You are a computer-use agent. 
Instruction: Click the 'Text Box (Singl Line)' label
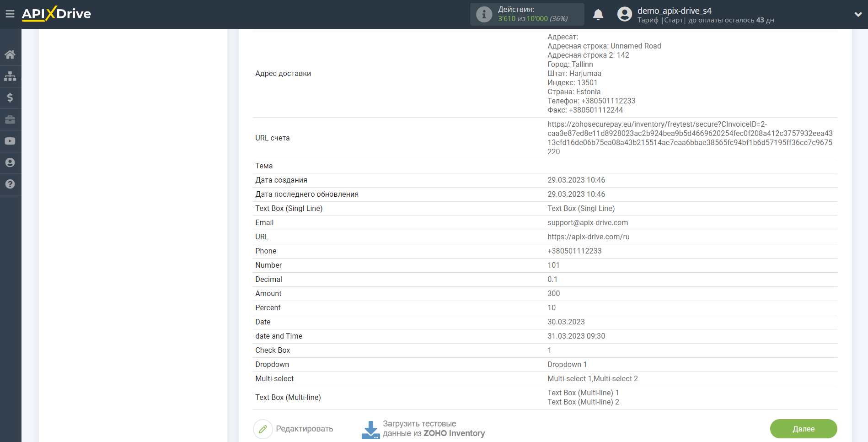(289, 208)
